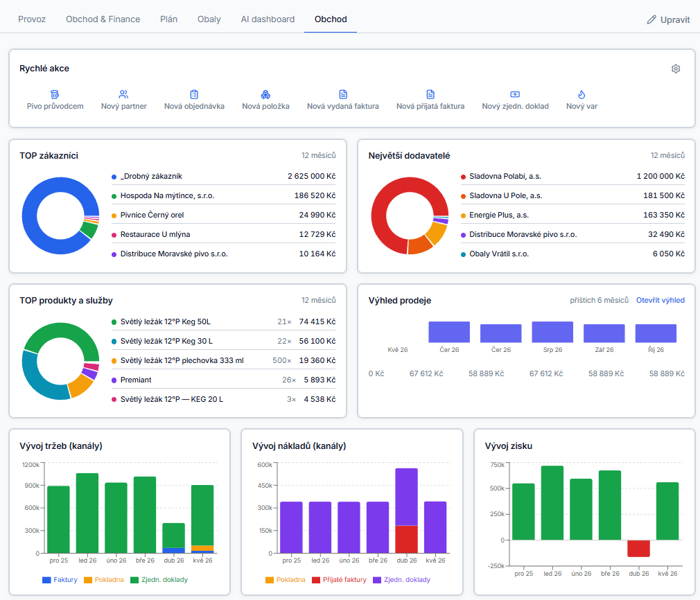Open Rychlé akce settings gear

point(676,69)
